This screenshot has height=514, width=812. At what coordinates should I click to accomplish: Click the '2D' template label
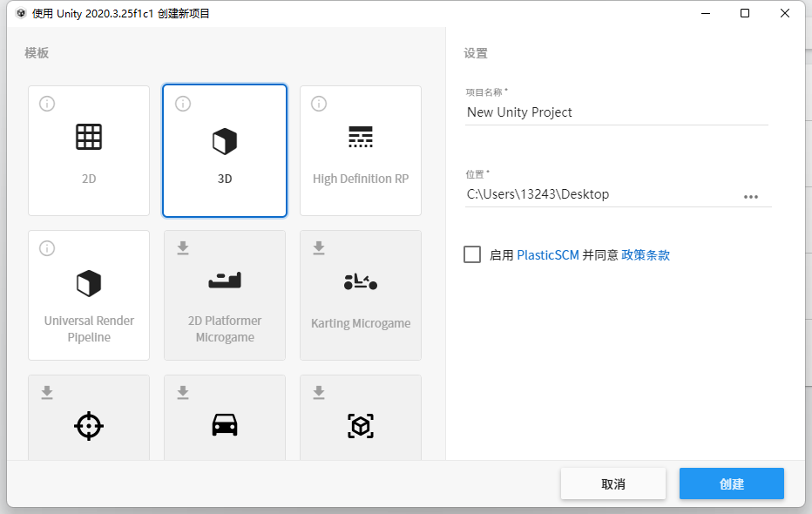pyautogui.click(x=89, y=179)
